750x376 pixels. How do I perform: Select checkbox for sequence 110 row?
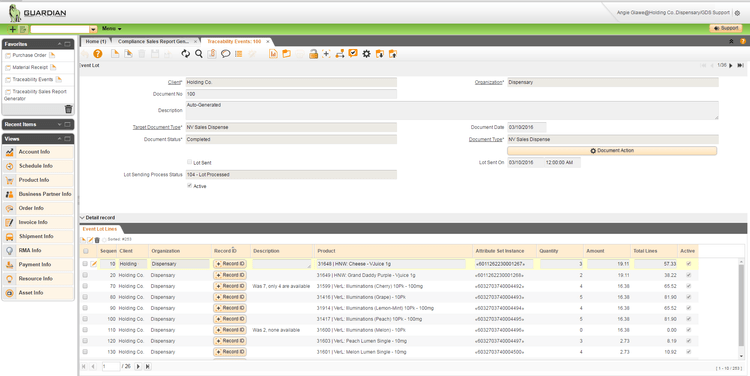(85, 330)
